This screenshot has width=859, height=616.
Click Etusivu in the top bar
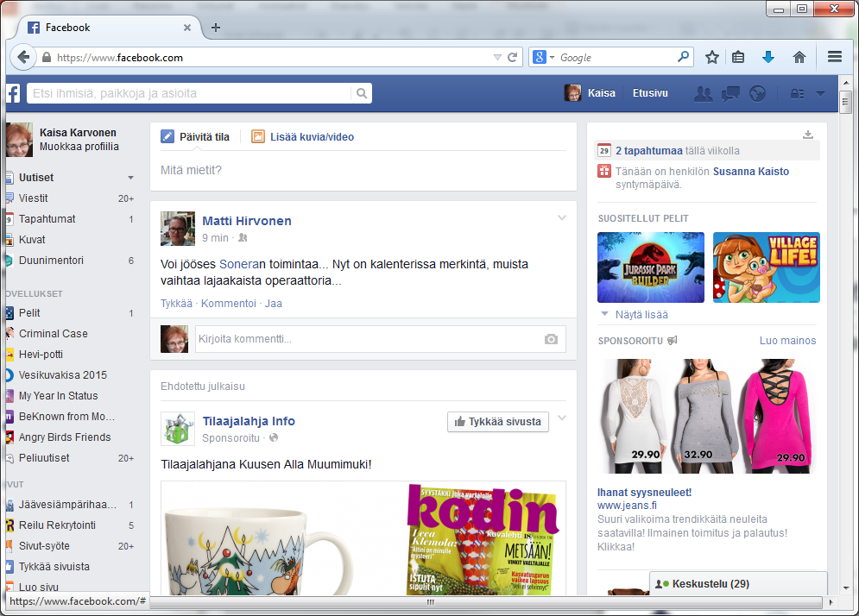[x=650, y=93]
